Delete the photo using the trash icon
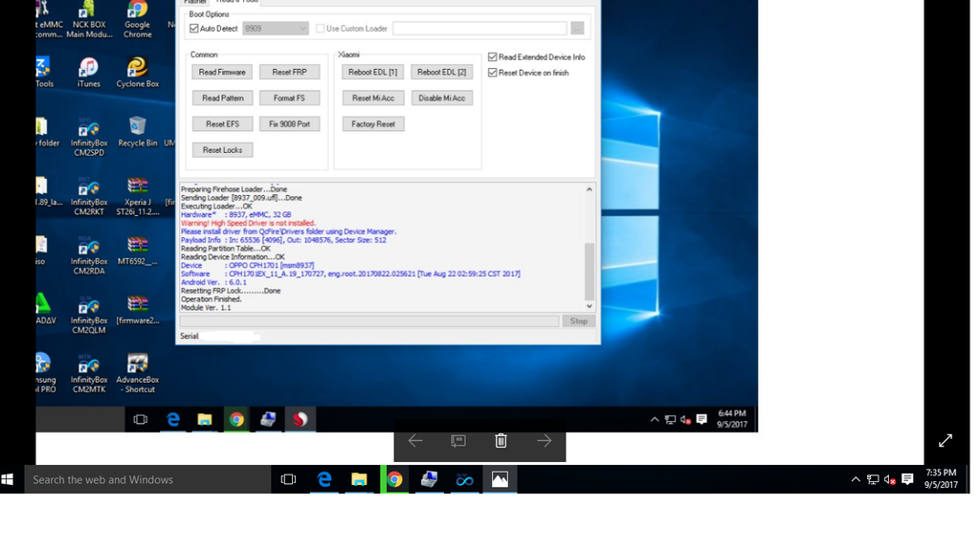The image size is (980, 551). coord(501,441)
